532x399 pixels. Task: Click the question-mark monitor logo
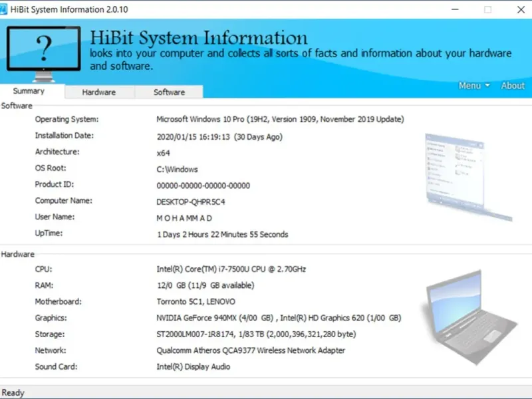click(x=44, y=54)
